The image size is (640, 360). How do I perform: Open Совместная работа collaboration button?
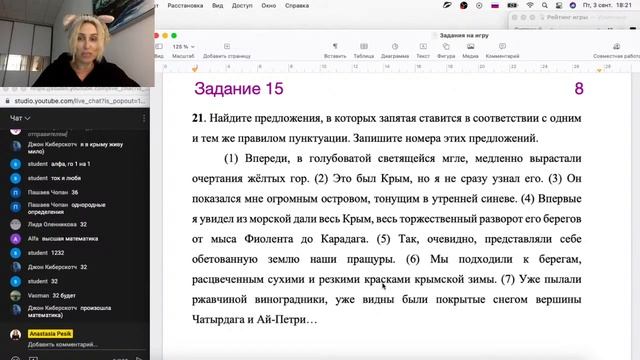[x=616, y=50]
